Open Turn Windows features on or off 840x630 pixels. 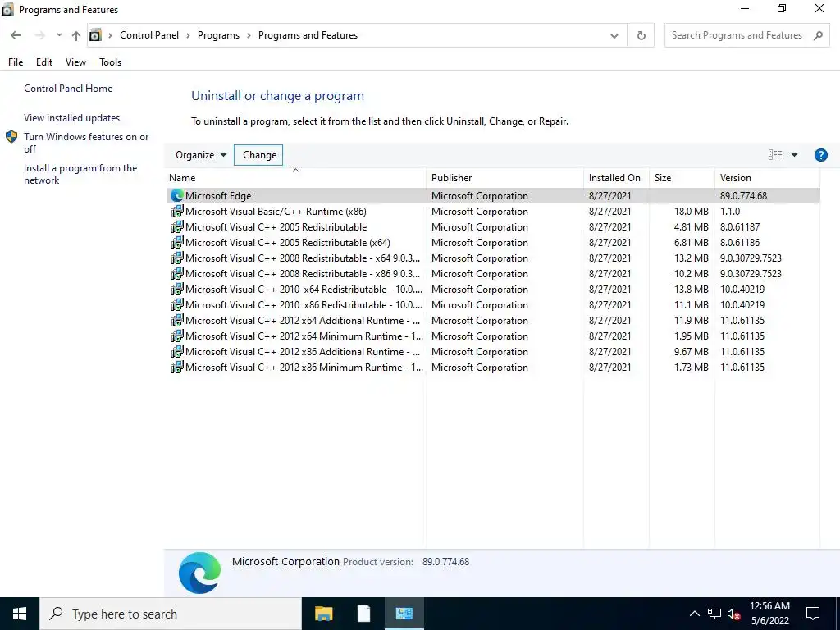pyautogui.click(x=86, y=143)
